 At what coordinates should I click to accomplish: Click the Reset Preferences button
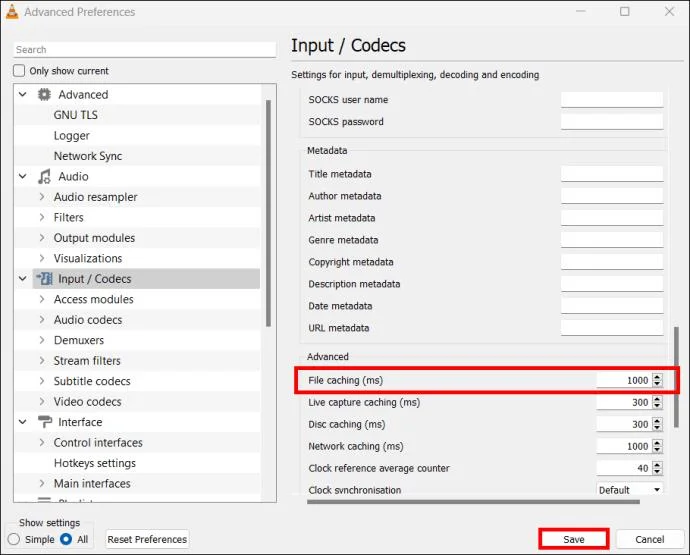pos(147,539)
